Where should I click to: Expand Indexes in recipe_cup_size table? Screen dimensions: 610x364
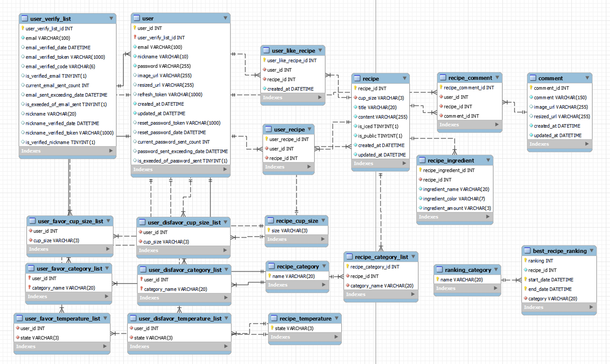323,239
